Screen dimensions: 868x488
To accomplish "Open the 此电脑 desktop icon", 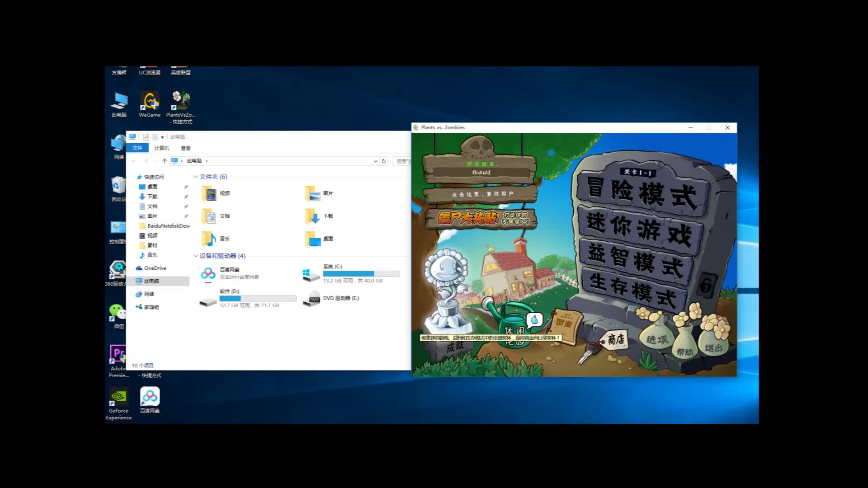I will tap(119, 104).
